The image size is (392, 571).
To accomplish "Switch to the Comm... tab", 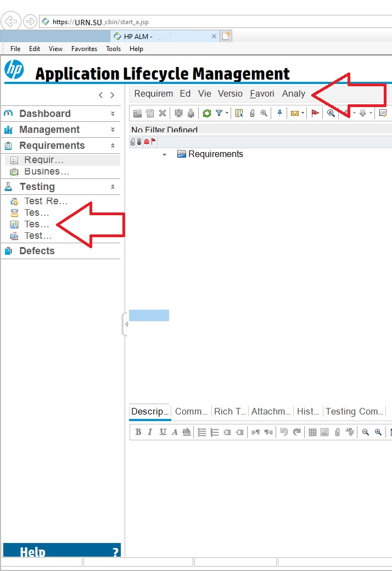I will (x=191, y=411).
